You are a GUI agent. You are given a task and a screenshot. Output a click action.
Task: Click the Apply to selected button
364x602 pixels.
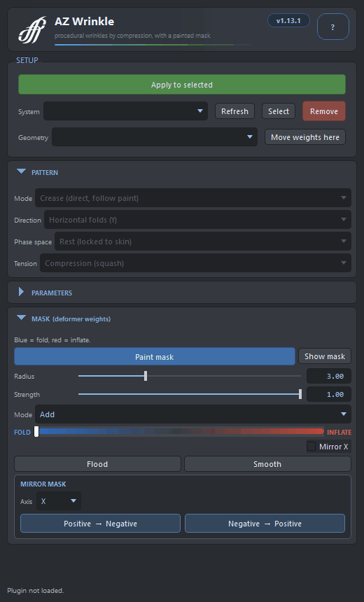click(182, 85)
